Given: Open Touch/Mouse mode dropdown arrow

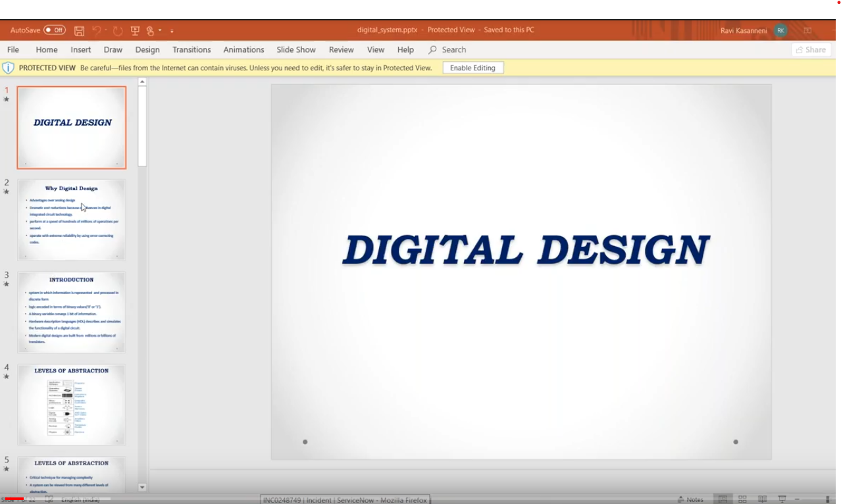Looking at the screenshot, I should coord(160,31).
